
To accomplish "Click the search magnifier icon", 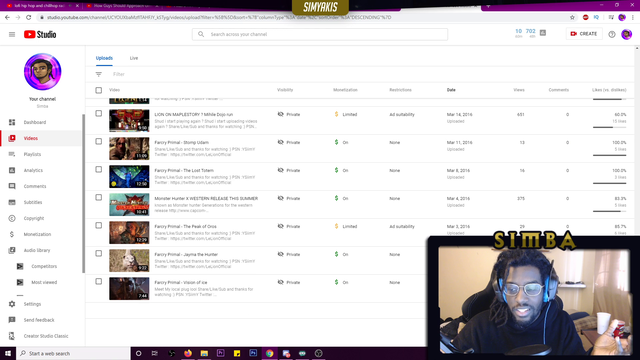I will point(201,34).
